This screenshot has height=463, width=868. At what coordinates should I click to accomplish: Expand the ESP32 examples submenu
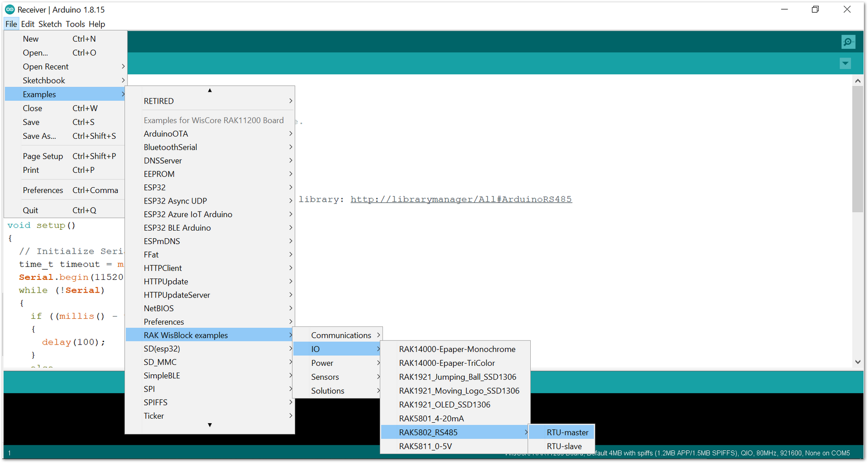click(210, 188)
